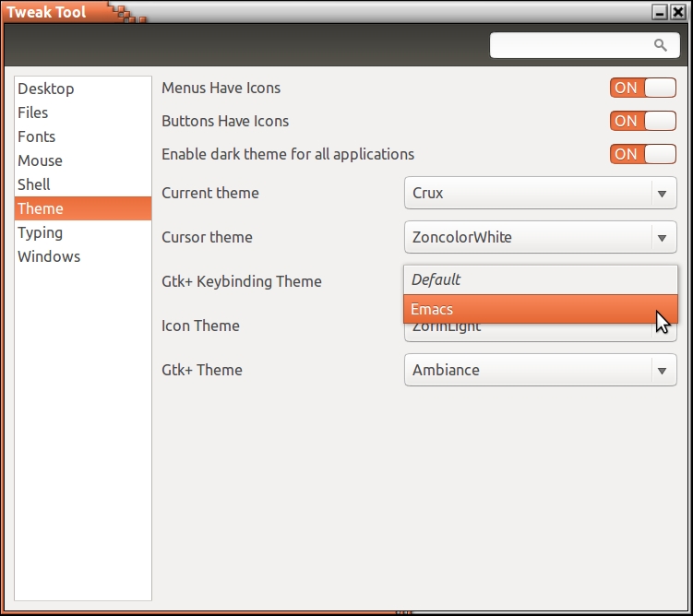
Task: Toggle Menus Have Icons switch
Action: point(642,89)
